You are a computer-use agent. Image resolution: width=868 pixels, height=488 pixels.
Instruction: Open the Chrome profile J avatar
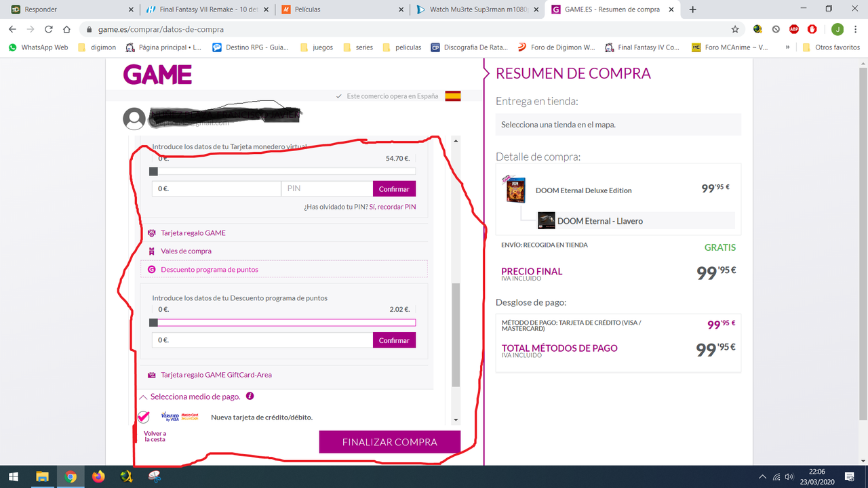tap(837, 29)
